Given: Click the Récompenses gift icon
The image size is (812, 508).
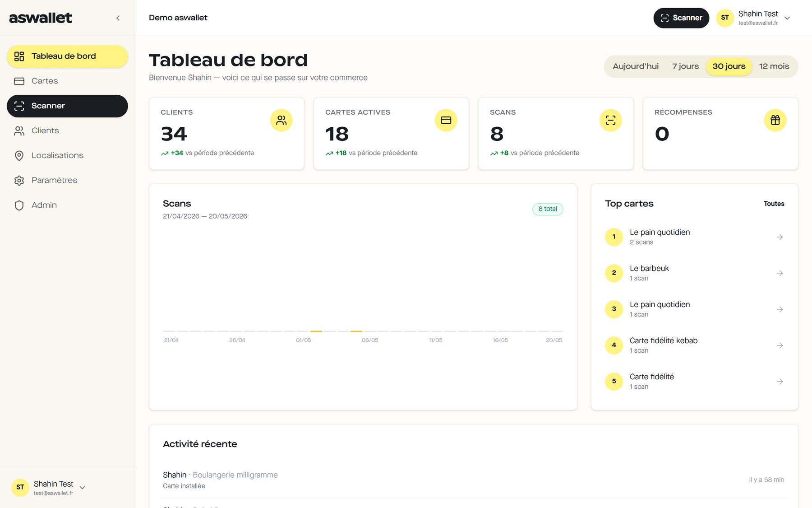Looking at the screenshot, I should pyautogui.click(x=775, y=121).
